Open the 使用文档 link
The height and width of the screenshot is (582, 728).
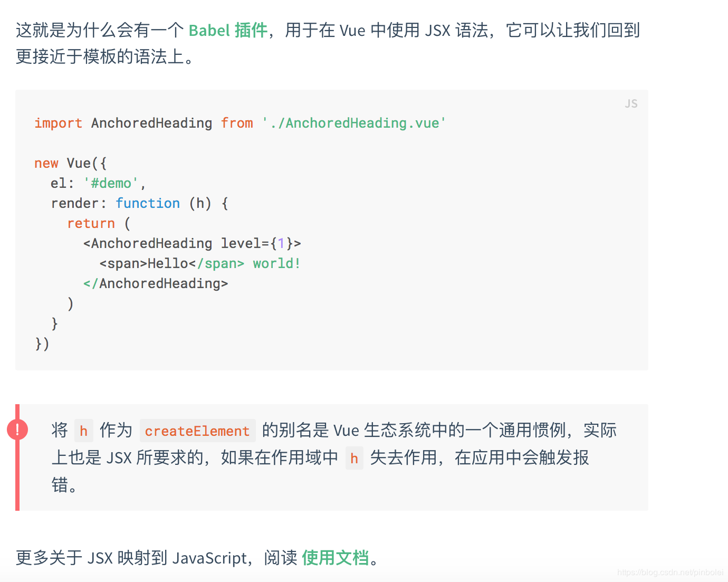[335, 558]
